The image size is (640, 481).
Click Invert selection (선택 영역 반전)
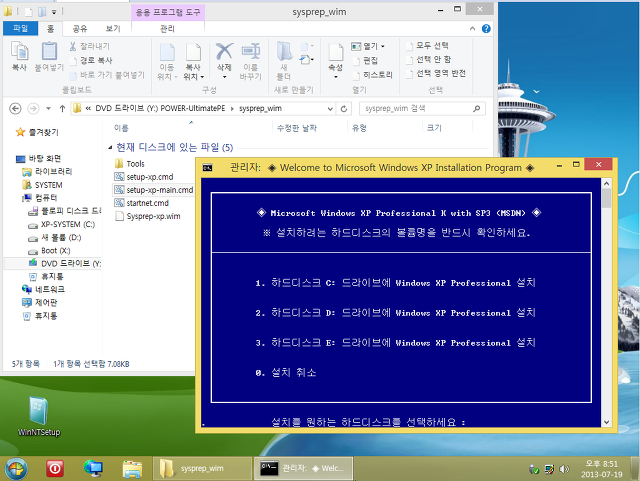coord(436,73)
